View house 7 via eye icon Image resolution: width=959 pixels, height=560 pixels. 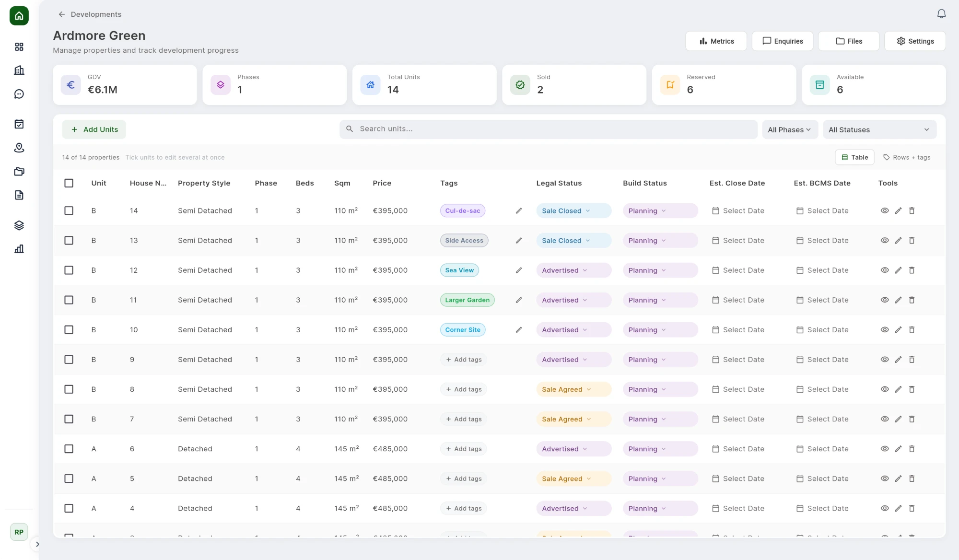coord(885,419)
